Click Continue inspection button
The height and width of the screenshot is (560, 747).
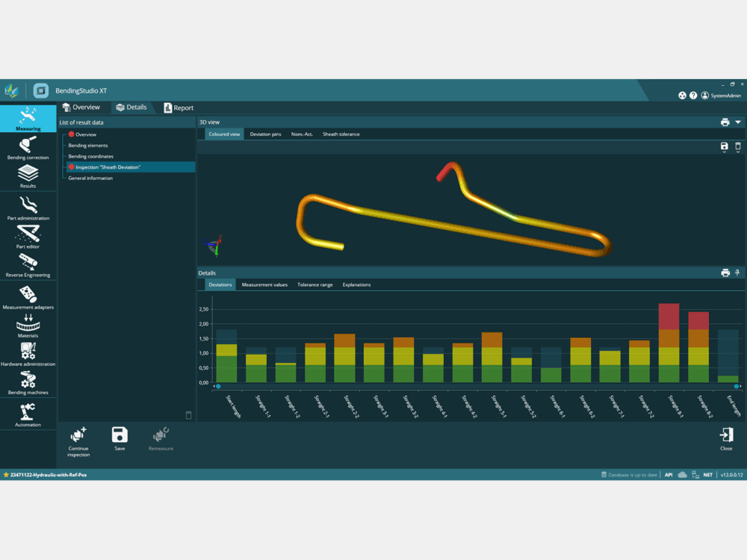(78, 441)
